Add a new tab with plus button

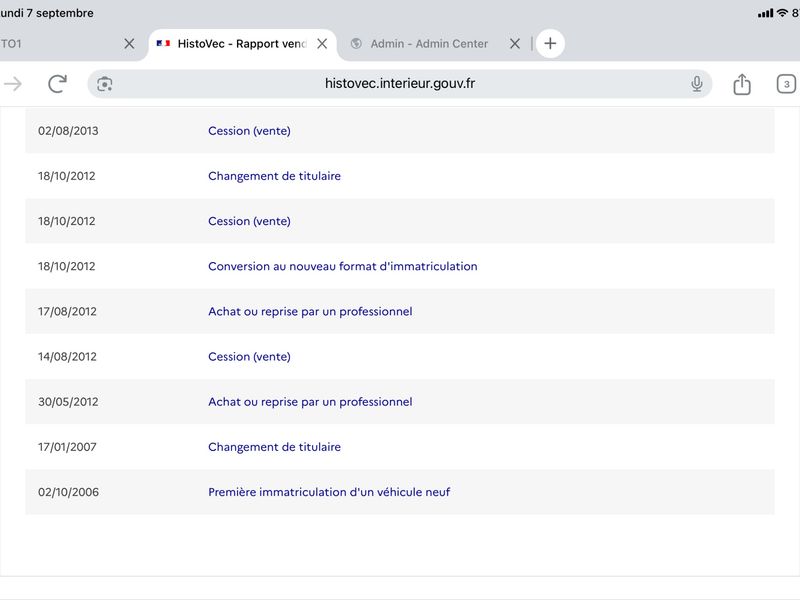(550, 43)
